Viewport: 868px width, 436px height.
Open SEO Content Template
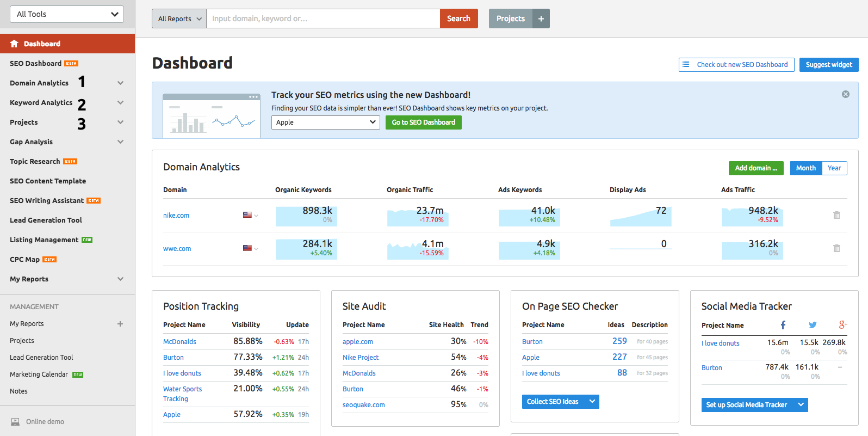tap(48, 181)
